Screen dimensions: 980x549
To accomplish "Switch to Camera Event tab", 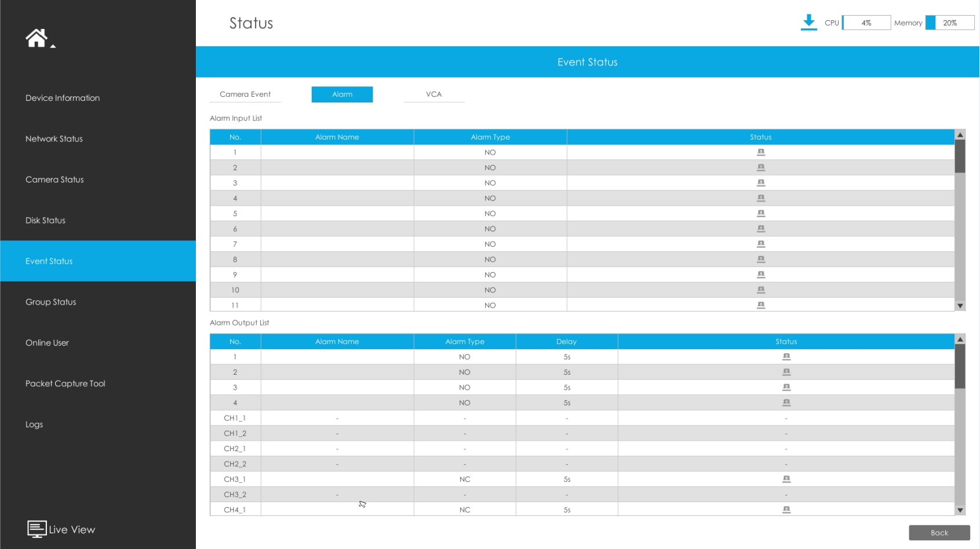I will tap(245, 94).
